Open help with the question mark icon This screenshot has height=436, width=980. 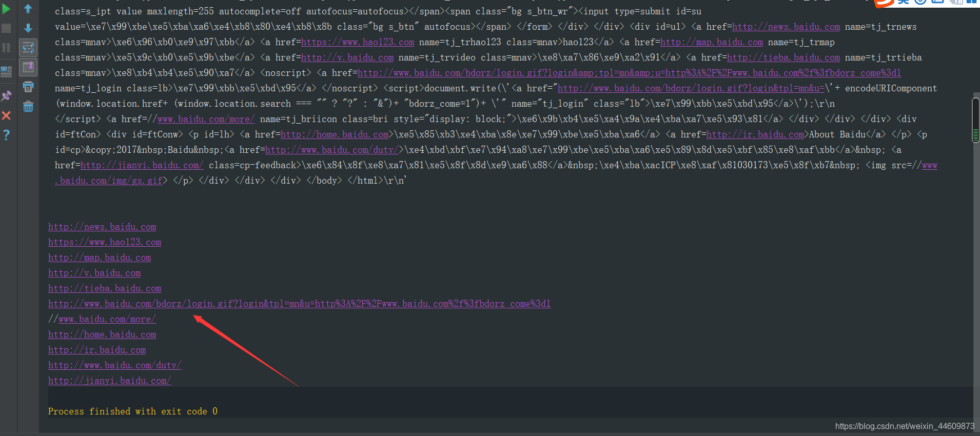[6, 135]
